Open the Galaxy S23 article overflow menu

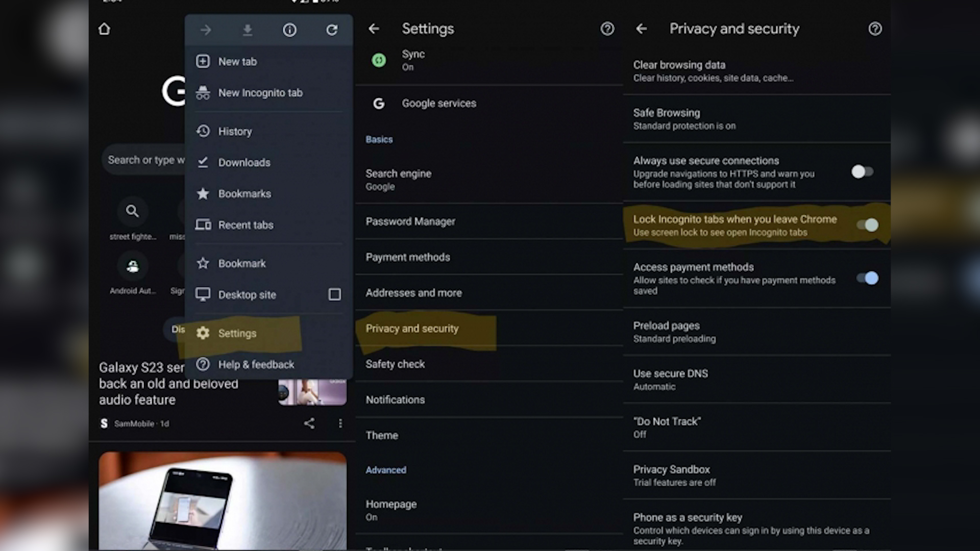click(340, 423)
